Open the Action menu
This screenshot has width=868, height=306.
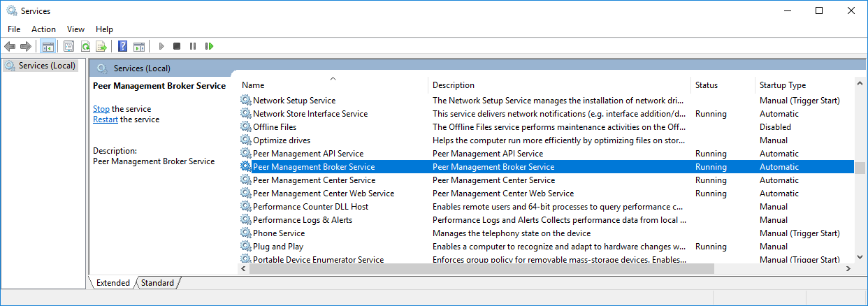[43, 29]
